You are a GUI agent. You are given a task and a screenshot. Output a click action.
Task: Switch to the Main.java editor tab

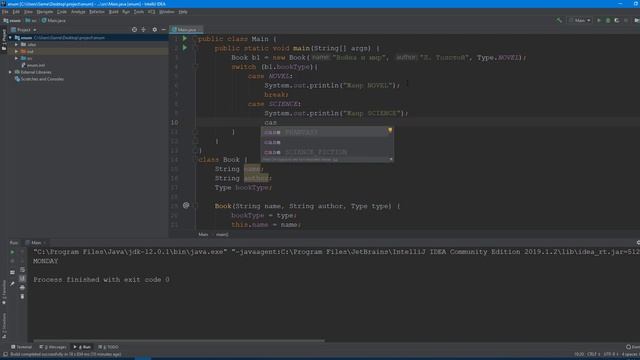click(x=186, y=30)
